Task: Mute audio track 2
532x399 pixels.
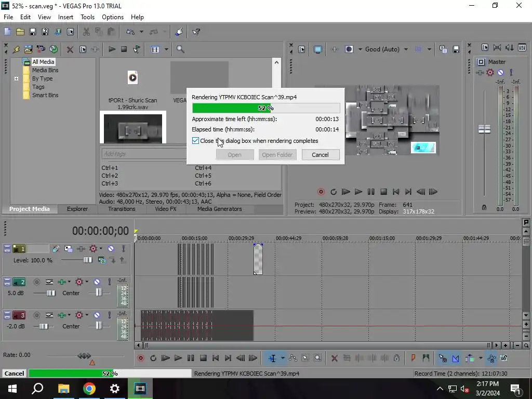Action: tap(97, 282)
